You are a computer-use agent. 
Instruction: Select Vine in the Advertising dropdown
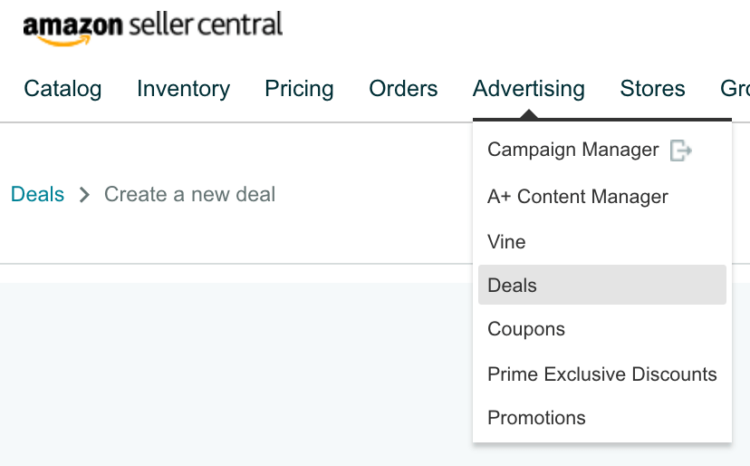506,242
